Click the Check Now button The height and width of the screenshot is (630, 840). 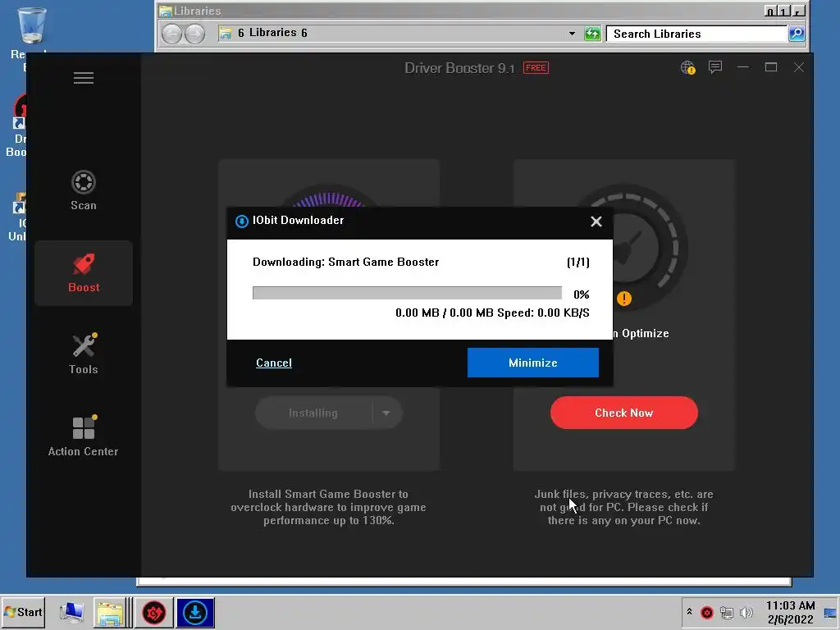tap(624, 413)
